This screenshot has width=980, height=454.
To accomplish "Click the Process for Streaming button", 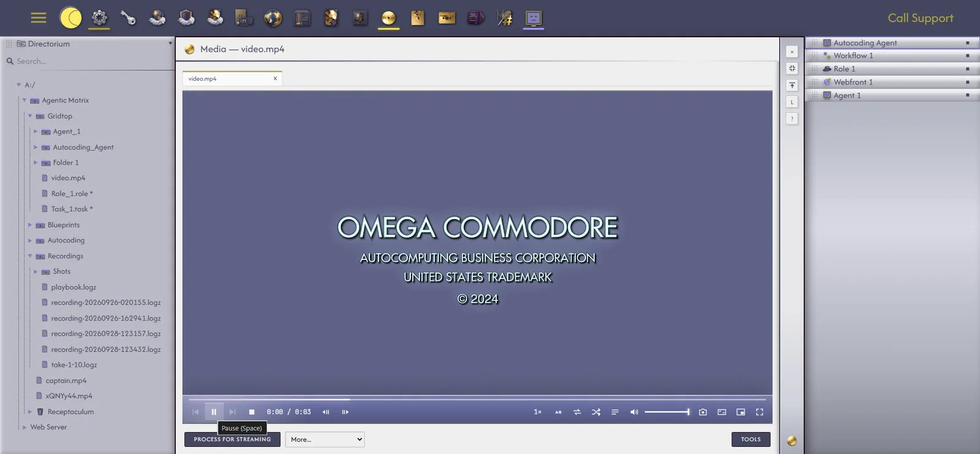I will pos(232,439).
